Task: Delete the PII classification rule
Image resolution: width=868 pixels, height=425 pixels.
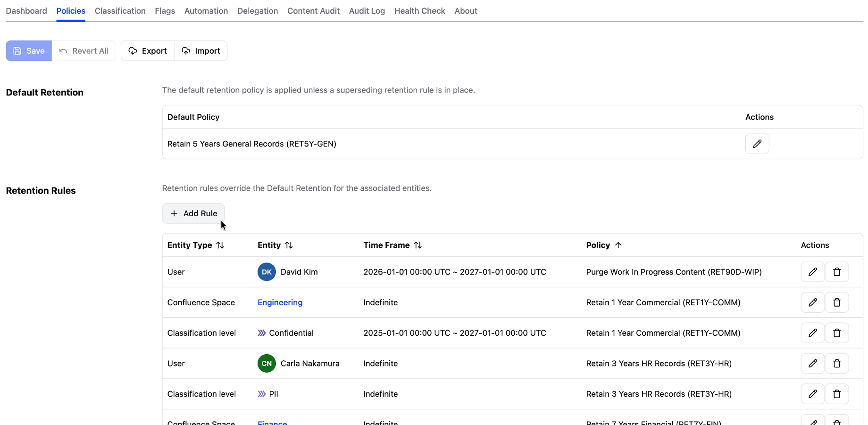Action: [837, 394]
